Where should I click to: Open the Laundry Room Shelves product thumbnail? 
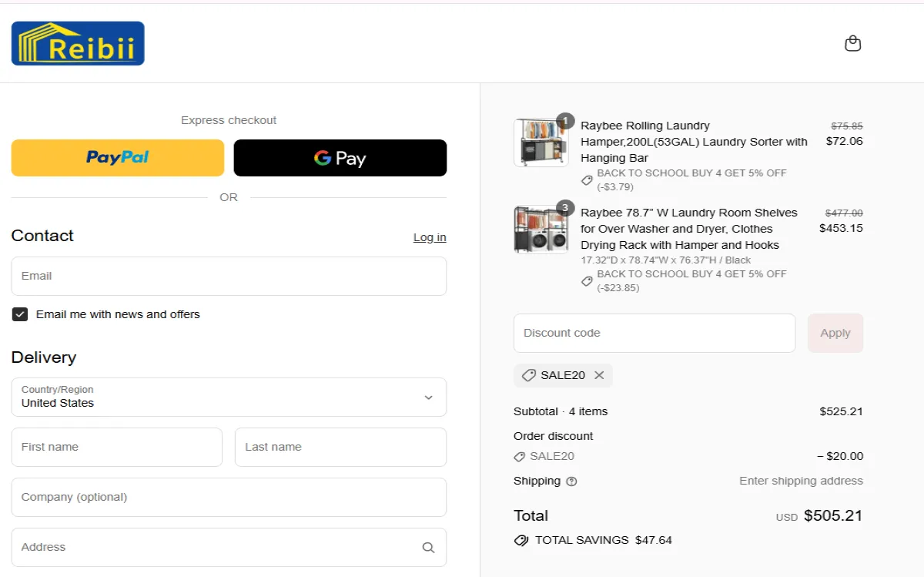pyautogui.click(x=541, y=230)
